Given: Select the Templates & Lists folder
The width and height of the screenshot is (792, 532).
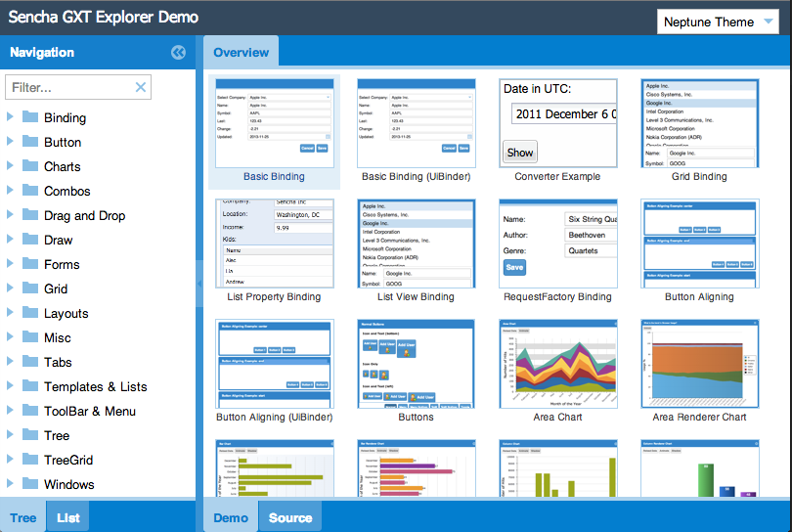Looking at the screenshot, I should pyautogui.click(x=95, y=386).
